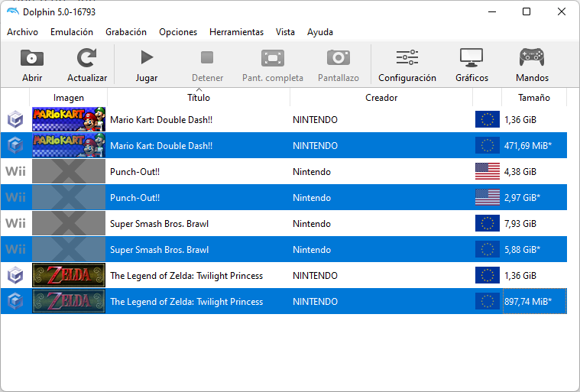Click Wii icon of 4,38 GiB Punch-Out!!
Screen dimensions: 580x392
point(15,172)
